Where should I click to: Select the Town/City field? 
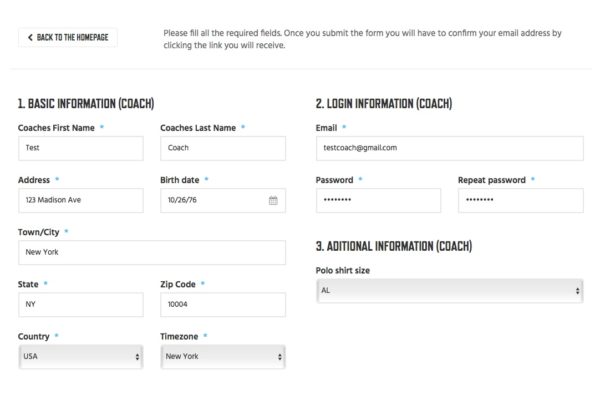[x=152, y=252]
